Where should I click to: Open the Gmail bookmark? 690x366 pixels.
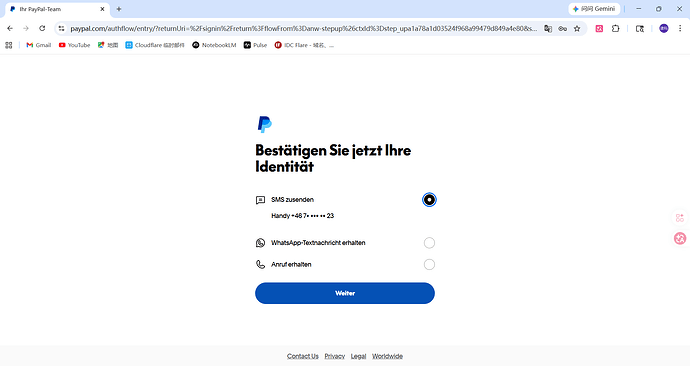pos(39,45)
